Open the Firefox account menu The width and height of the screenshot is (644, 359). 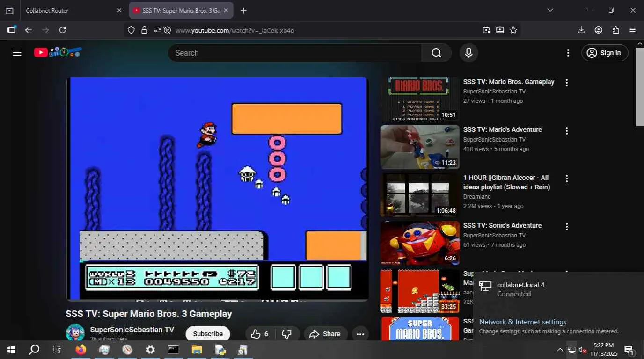[x=599, y=30]
